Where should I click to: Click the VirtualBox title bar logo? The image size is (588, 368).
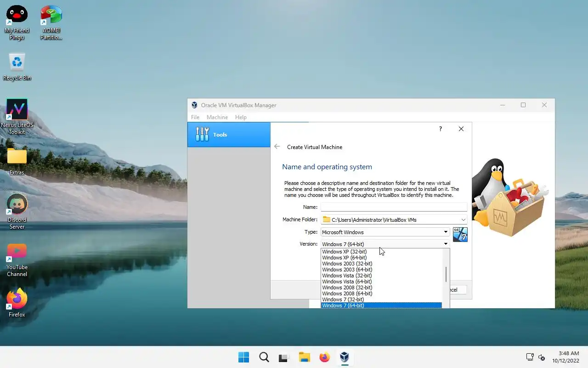coord(194,105)
